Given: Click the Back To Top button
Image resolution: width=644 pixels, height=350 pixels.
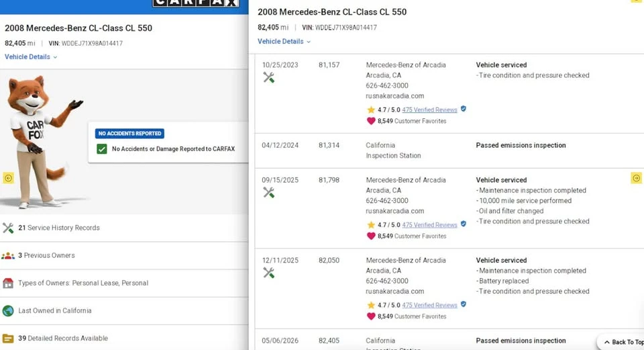Looking at the screenshot, I should click(x=621, y=342).
